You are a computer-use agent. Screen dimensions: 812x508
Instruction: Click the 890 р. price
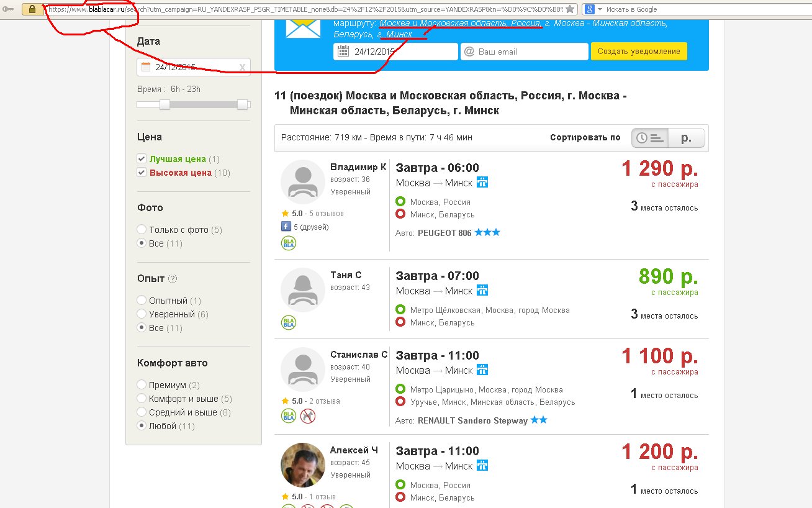pos(669,276)
